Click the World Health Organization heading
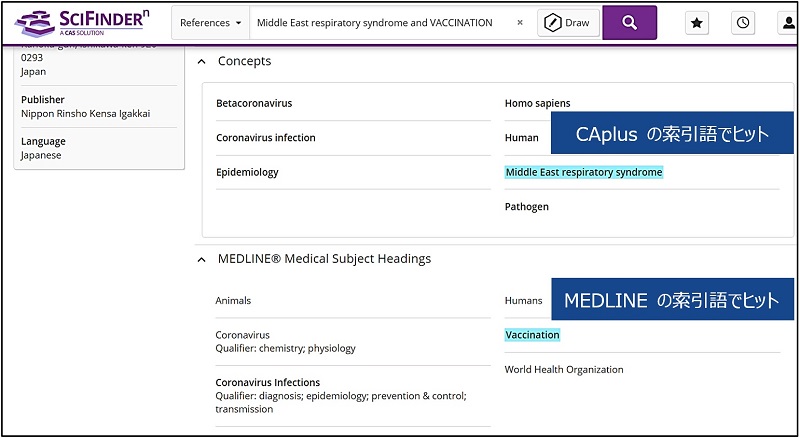This screenshot has width=800, height=438. [564, 370]
